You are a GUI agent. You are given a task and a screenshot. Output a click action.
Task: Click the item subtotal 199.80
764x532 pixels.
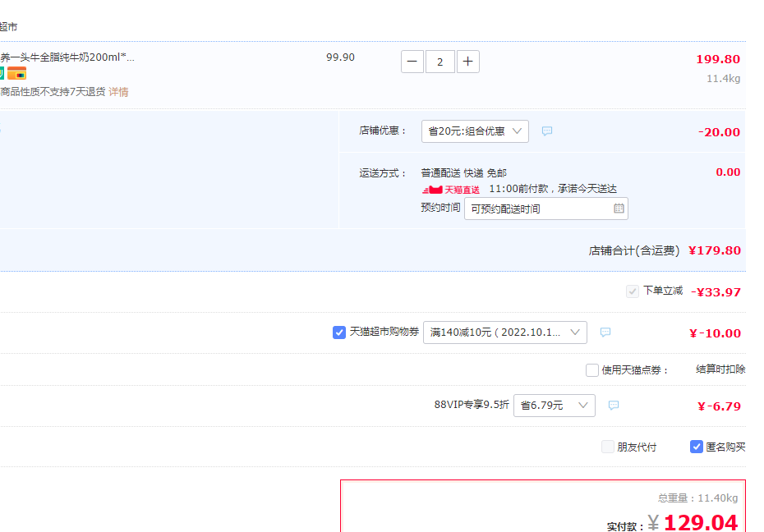718,59
